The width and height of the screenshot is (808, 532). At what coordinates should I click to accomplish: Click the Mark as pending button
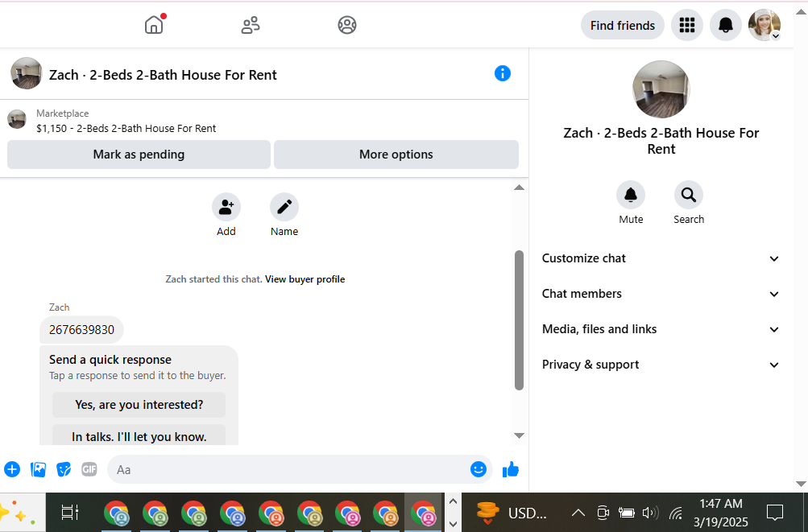[139, 155]
